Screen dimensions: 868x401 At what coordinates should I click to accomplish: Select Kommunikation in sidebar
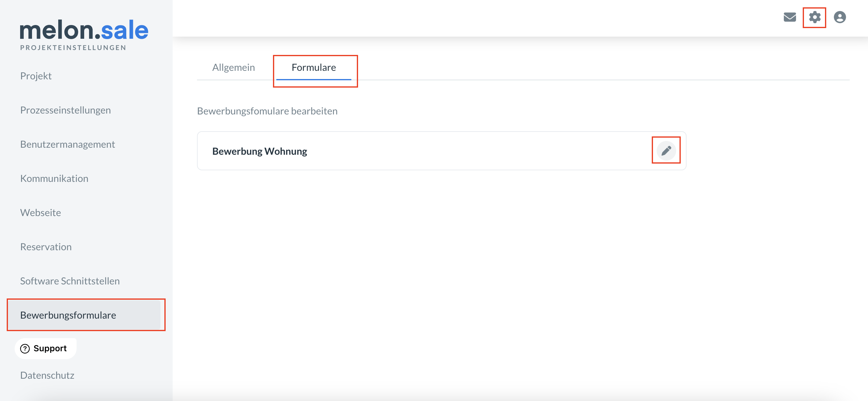pos(54,179)
